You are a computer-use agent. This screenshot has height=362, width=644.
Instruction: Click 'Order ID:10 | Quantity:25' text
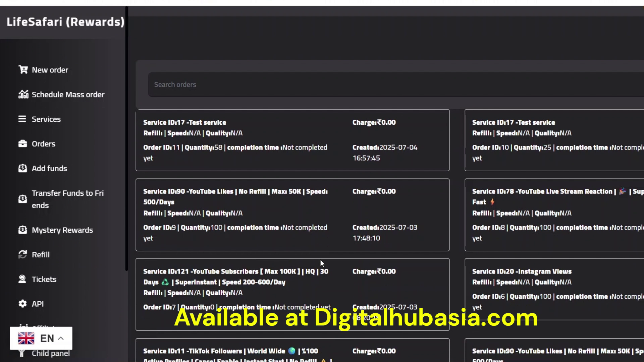coord(512,147)
